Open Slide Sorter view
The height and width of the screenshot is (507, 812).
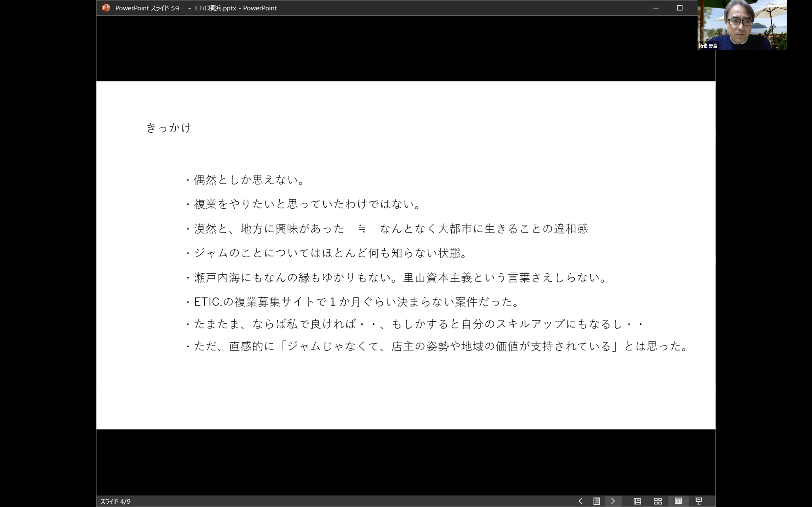pos(658,501)
